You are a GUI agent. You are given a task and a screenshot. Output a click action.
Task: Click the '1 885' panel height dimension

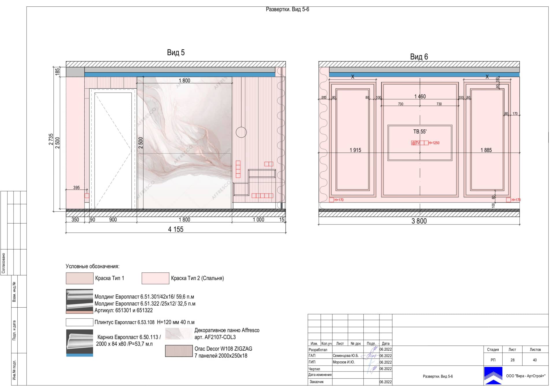(x=486, y=150)
